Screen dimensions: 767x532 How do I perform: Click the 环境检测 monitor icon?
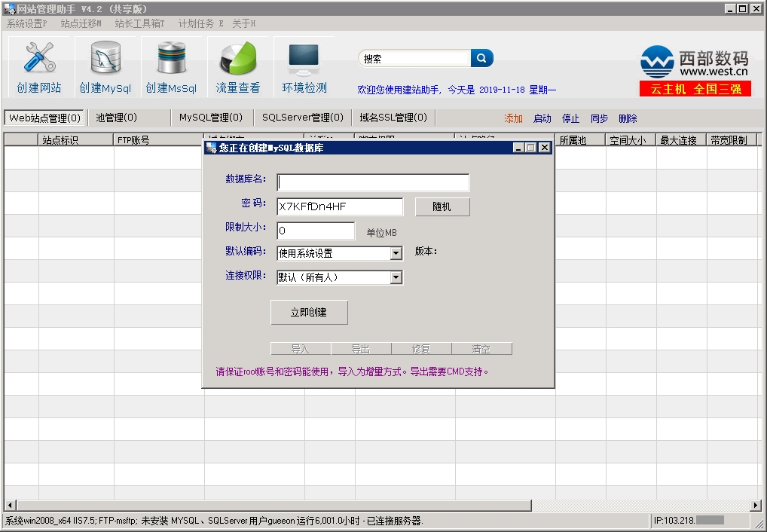[304, 59]
